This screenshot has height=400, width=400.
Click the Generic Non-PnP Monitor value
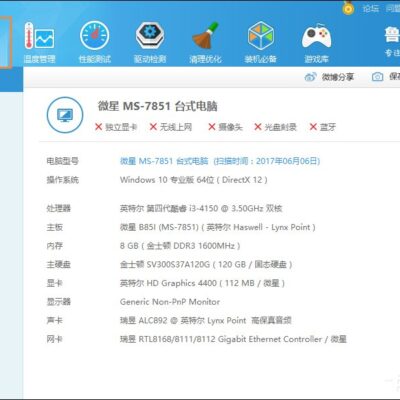pyautogui.click(x=170, y=302)
